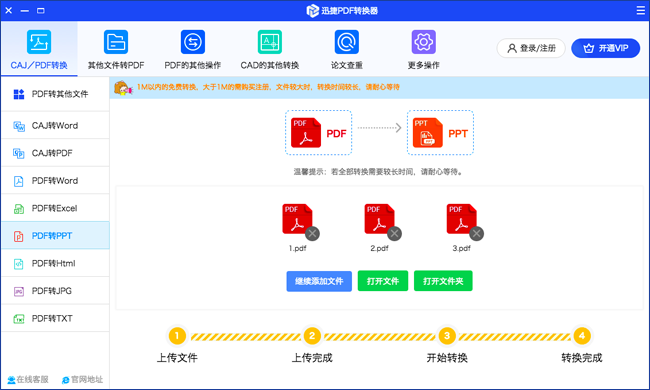The image size is (650, 390).
Task: Remove the 3.pdf file
Action: tap(476, 234)
